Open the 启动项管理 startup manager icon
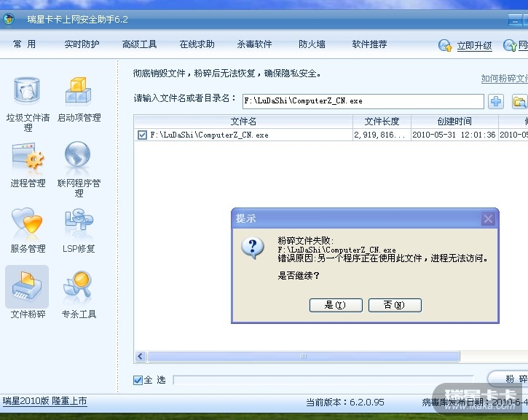 (78, 90)
